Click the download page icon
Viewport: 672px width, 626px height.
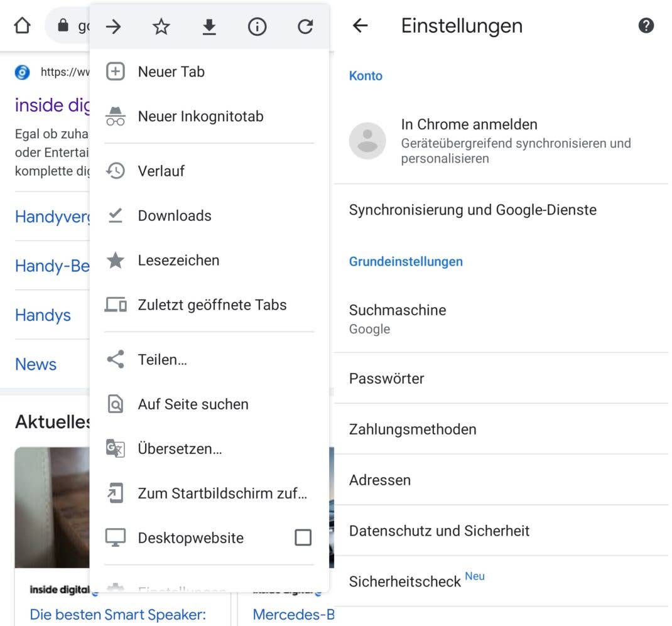[x=209, y=26]
